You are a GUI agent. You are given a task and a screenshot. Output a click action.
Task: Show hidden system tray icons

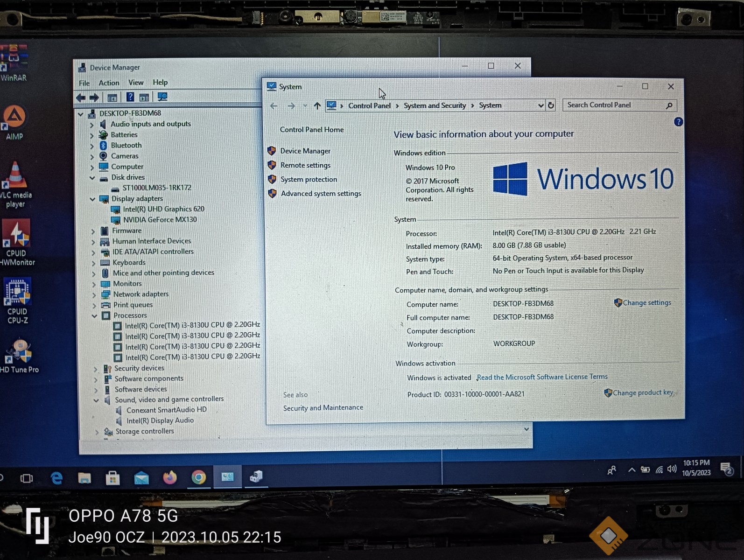click(632, 470)
